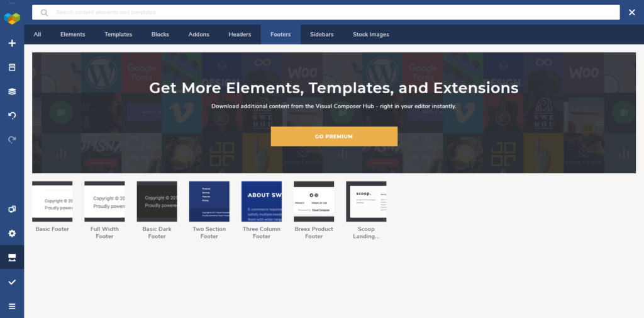
Task: Switch to the Blocks tab
Action: tap(160, 35)
